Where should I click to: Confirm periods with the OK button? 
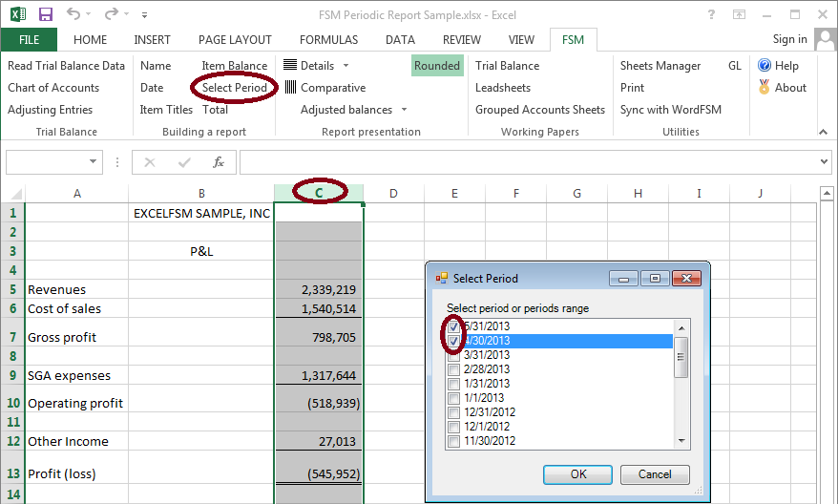coord(577,474)
